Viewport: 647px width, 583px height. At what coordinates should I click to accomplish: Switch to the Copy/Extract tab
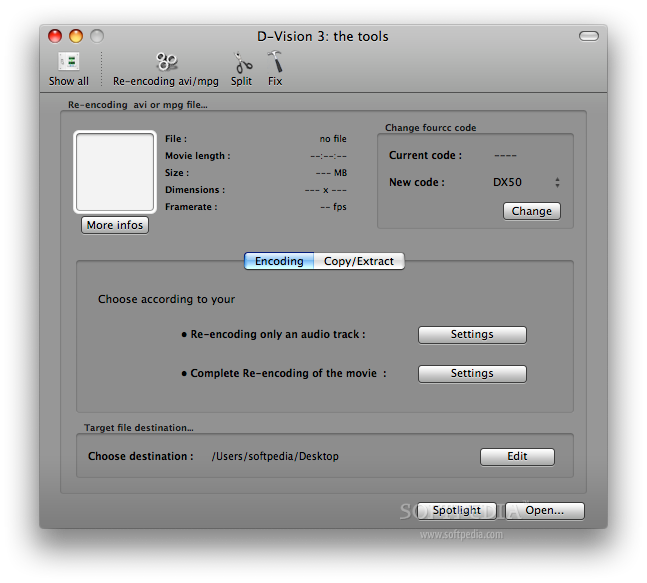(359, 261)
